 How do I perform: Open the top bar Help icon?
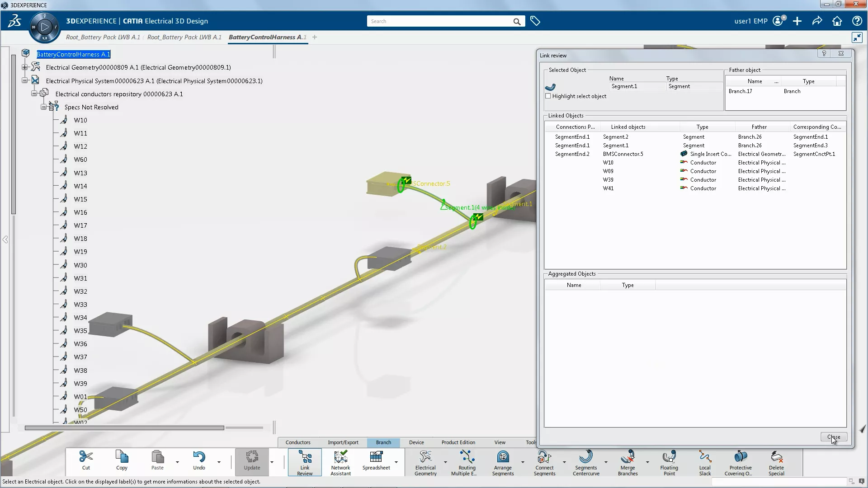click(x=857, y=21)
